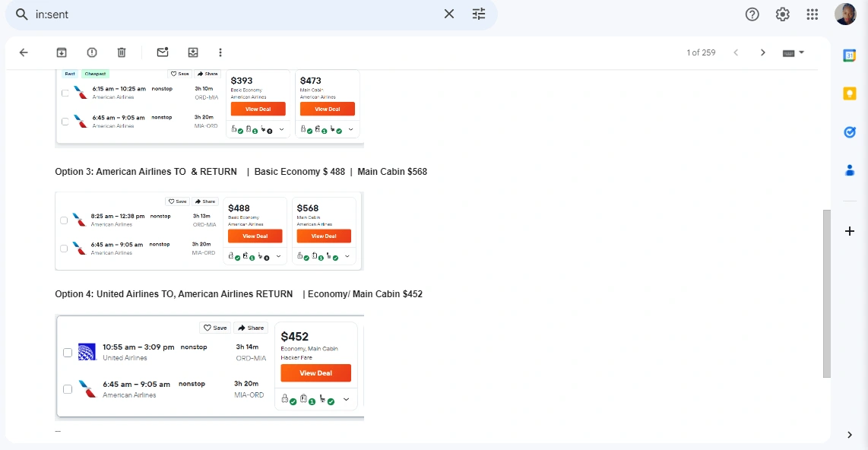Screen dimensions: 868x450
Task: Click the $452 price text
Action: [294, 337]
